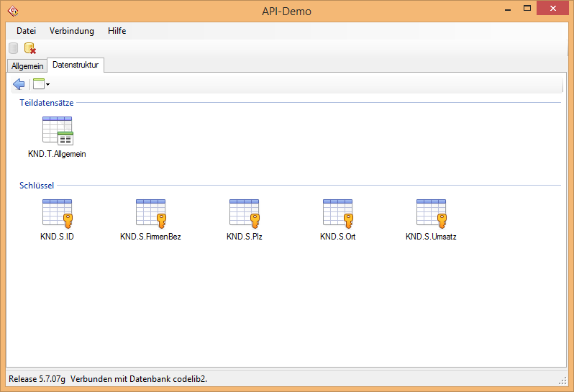Image resolution: width=574 pixels, height=392 pixels.
Task: Select the KND.S.Plz key icon
Action: [x=245, y=214]
